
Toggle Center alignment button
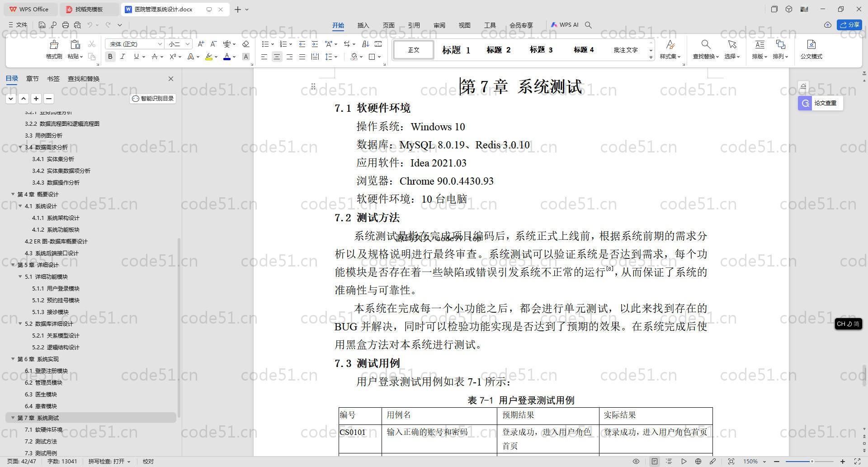[x=277, y=57]
